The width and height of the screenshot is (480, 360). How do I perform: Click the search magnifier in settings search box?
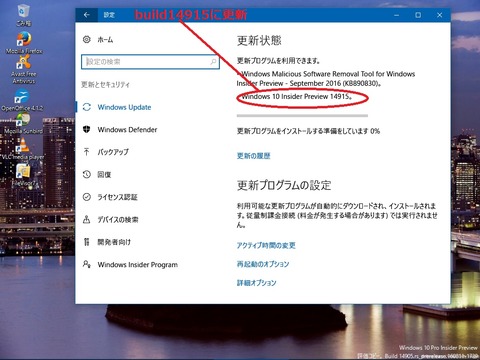213,62
